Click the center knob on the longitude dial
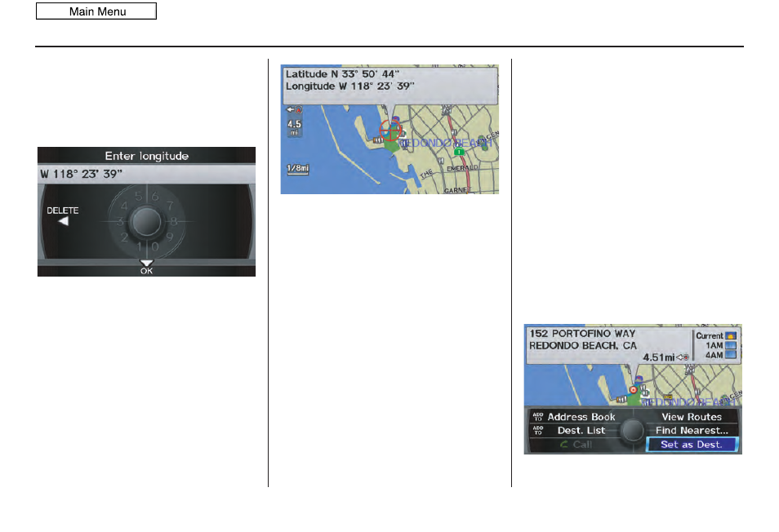The height and width of the screenshot is (532, 779). coord(146,221)
